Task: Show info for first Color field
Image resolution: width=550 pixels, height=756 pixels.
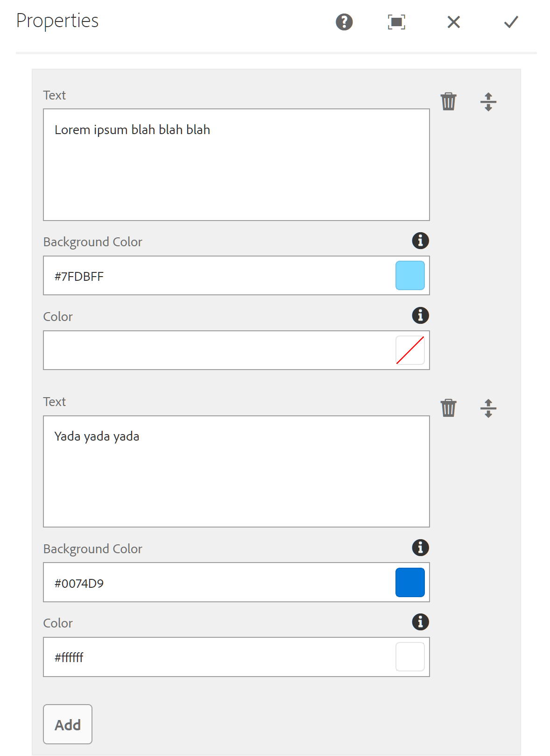Action: click(x=420, y=315)
